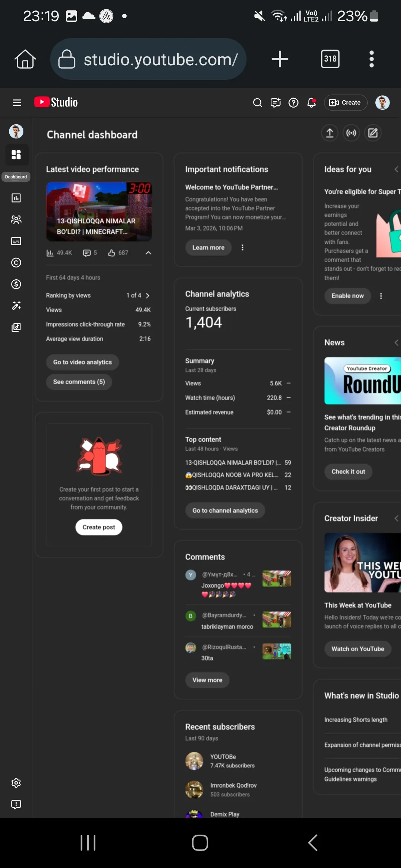Tap Android back navigation button
This screenshot has width=401, height=868.
pos(313,843)
